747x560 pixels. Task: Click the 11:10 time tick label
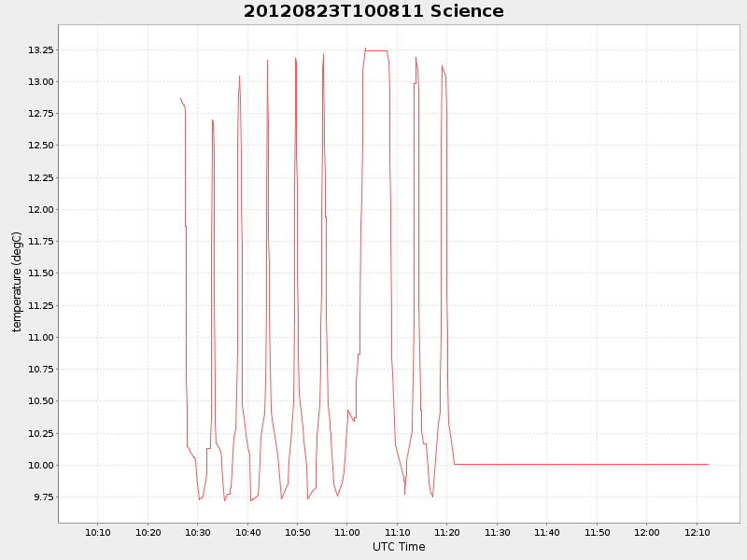398,532
